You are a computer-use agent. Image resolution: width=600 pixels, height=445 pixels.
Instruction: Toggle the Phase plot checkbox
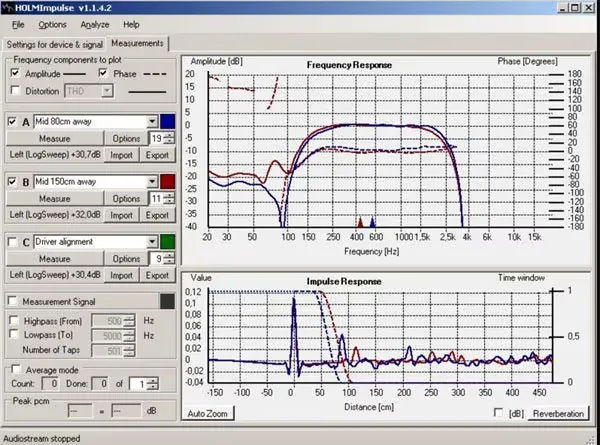pyautogui.click(x=103, y=72)
